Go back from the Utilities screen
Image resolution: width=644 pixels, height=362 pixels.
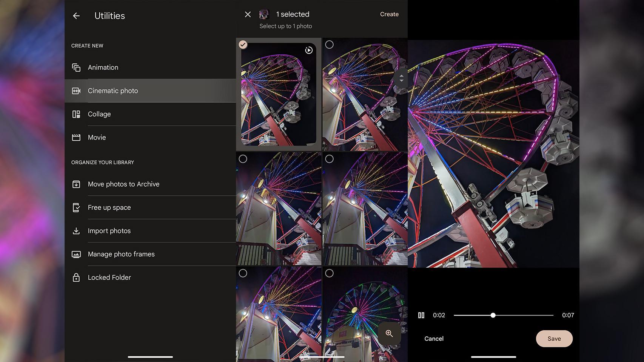[76, 16]
